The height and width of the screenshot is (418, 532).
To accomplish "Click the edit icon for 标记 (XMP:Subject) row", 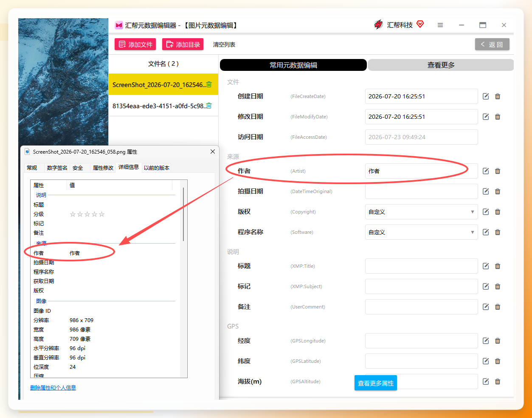I will (x=486, y=286).
